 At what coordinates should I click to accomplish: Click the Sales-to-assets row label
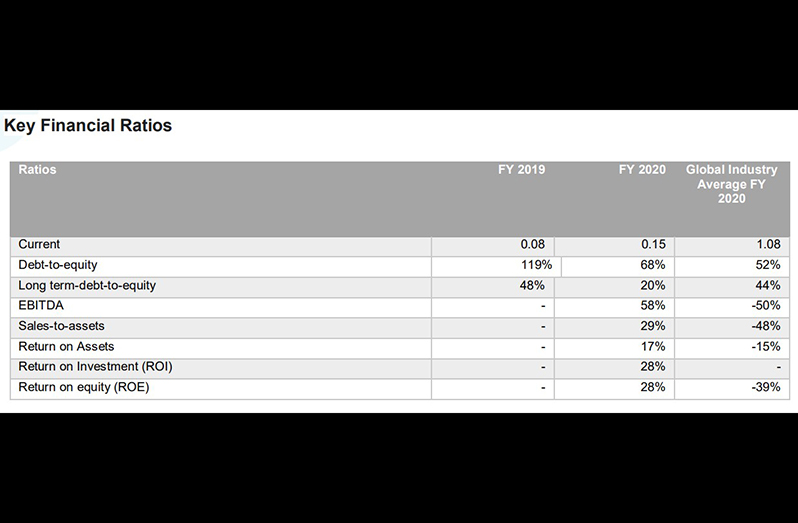pyautogui.click(x=61, y=326)
